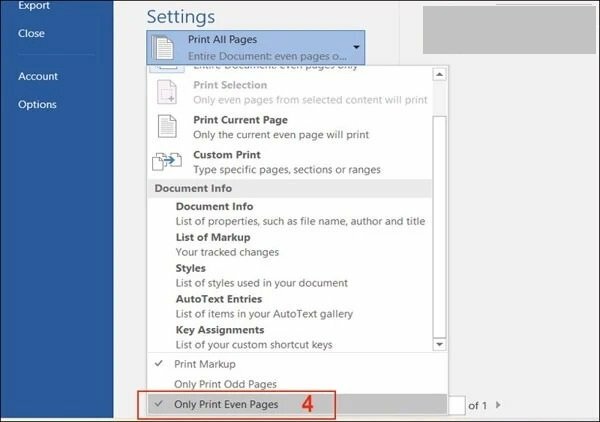Open Export in the left sidebar
This screenshot has height=422, width=600.
[35, 3]
